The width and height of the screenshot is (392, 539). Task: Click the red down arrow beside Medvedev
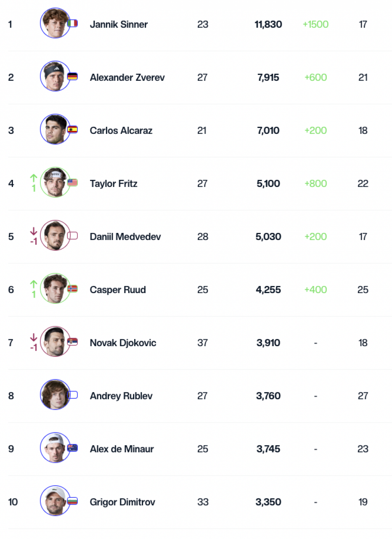34,231
